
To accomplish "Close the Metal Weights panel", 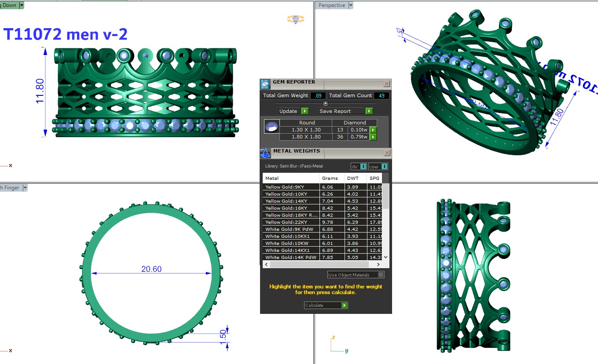I will [386, 153].
